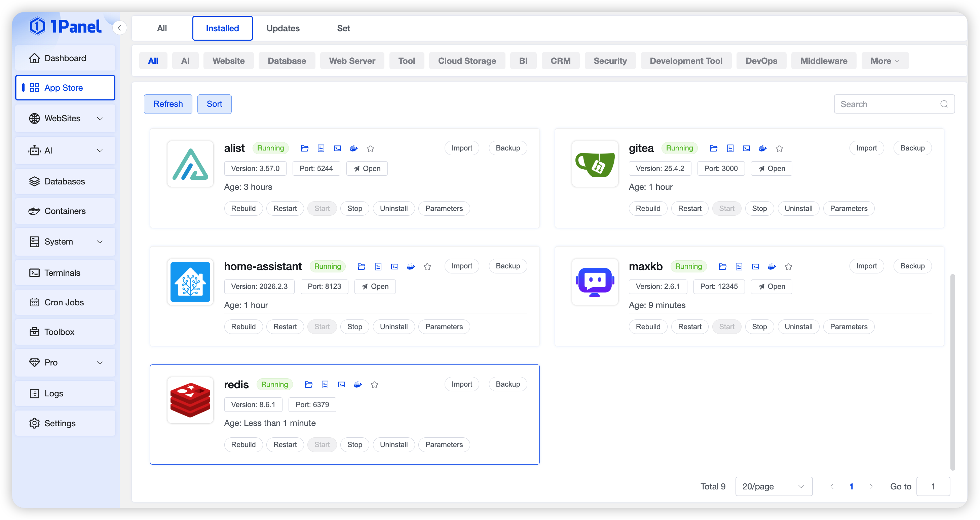This screenshot has height=520, width=980.
Task: Click the Go to page input
Action: point(933,486)
